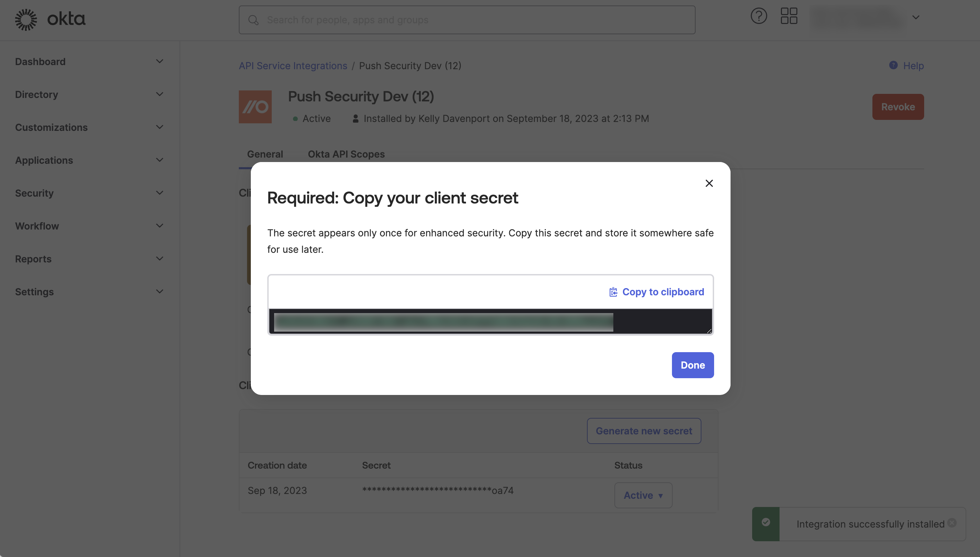Click the Done button
Screen dimensions: 980x557
693,364
